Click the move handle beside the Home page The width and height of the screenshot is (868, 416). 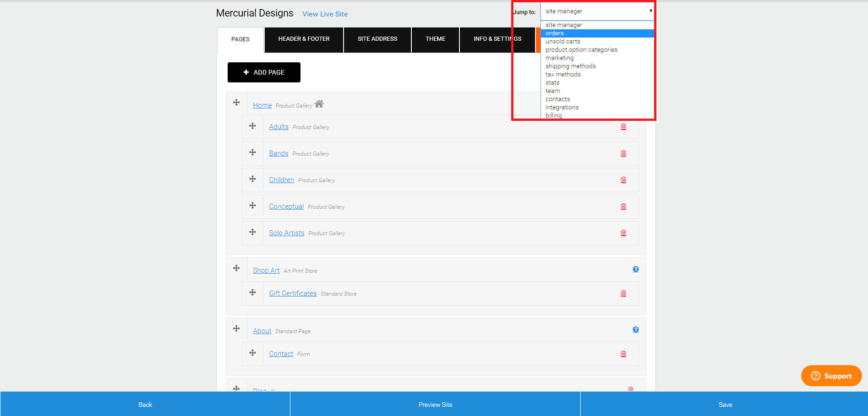(236, 103)
